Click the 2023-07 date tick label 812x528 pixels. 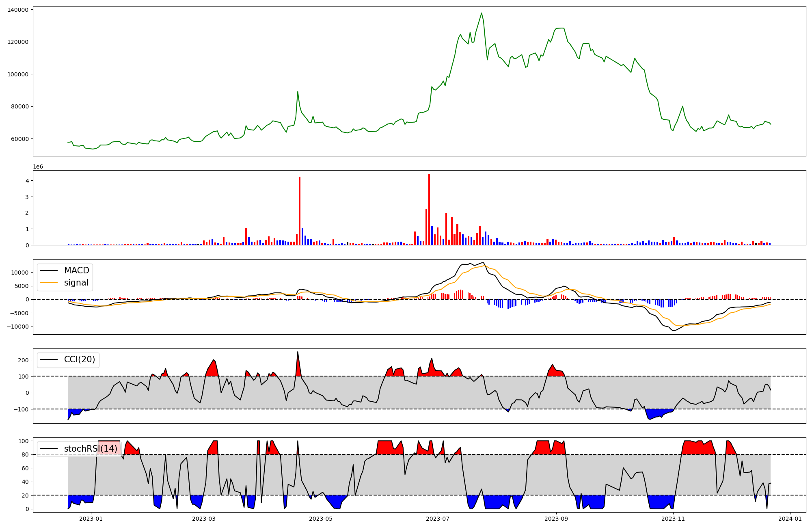(x=438, y=519)
